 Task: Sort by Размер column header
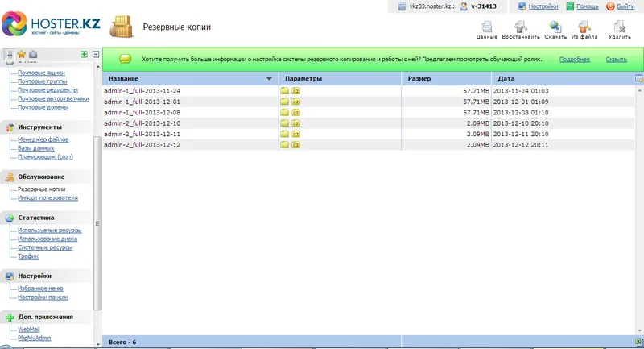[x=447, y=78]
